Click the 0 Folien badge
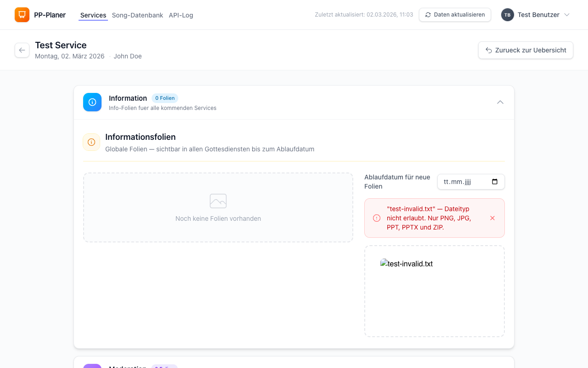Viewport: 588px width, 368px height. (x=164, y=98)
